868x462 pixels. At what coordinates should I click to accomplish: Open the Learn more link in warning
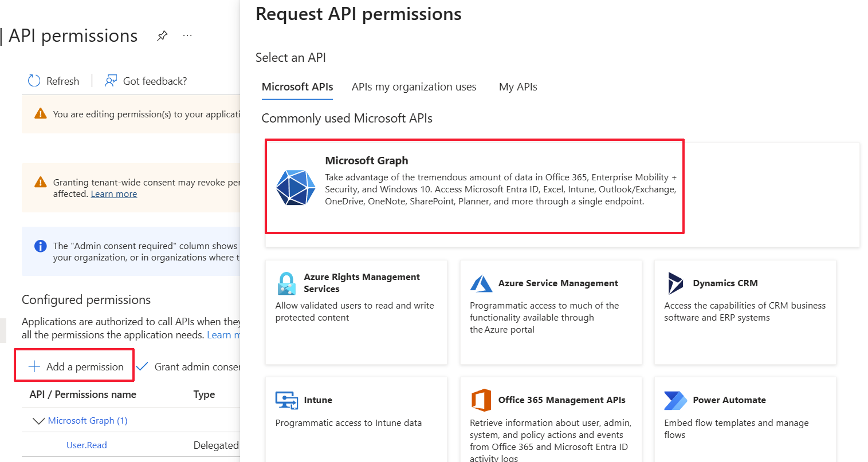114,194
